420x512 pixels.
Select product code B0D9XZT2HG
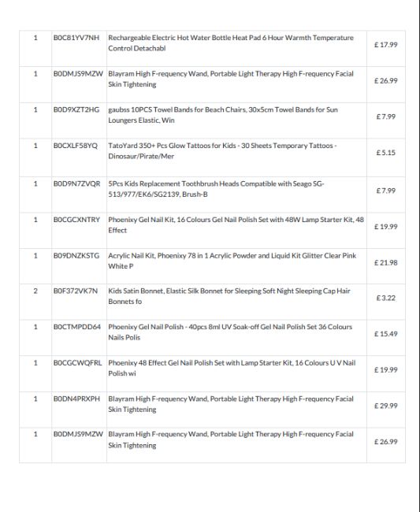pyautogui.click(x=76, y=109)
